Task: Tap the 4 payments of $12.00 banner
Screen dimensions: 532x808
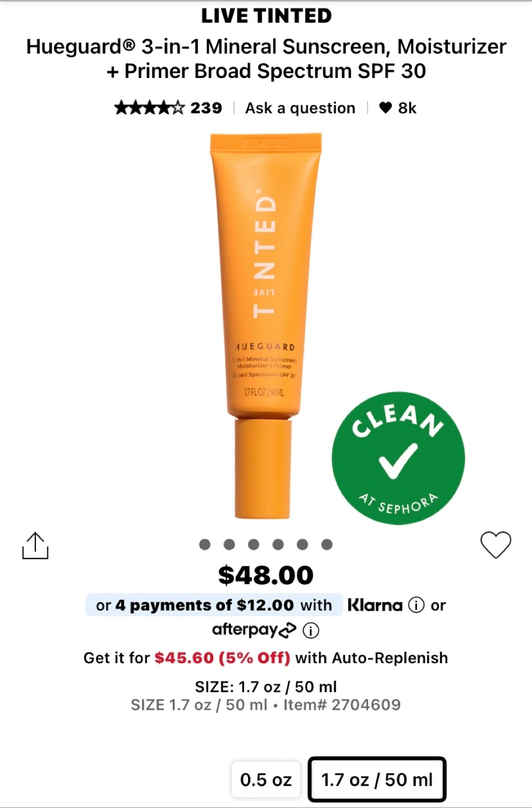Action: 214,605
